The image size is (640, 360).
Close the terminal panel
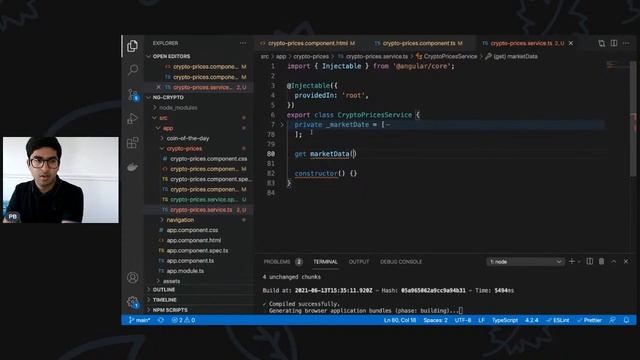626,261
